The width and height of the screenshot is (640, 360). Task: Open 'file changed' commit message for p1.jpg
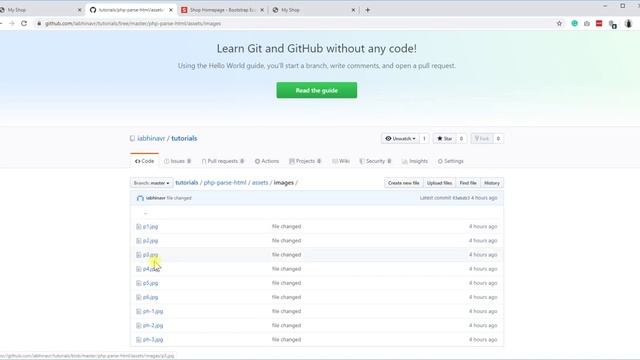pyautogui.click(x=286, y=227)
